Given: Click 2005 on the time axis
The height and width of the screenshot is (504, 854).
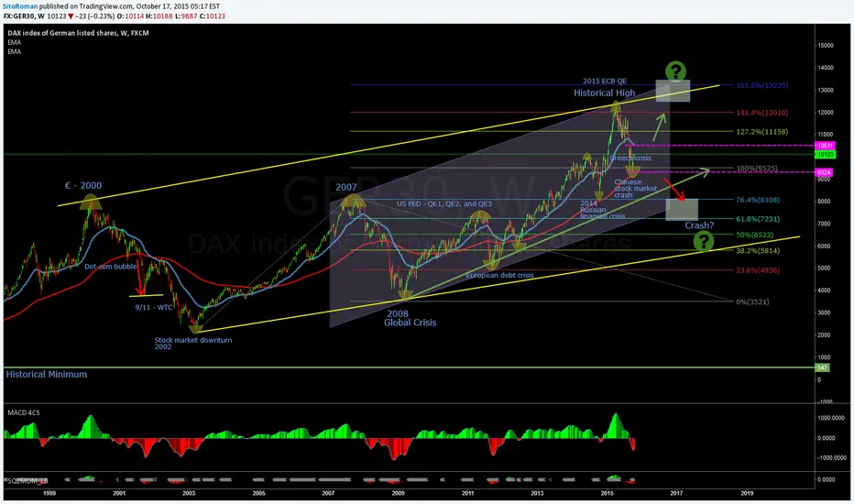Looking at the screenshot, I should pos(258,493).
